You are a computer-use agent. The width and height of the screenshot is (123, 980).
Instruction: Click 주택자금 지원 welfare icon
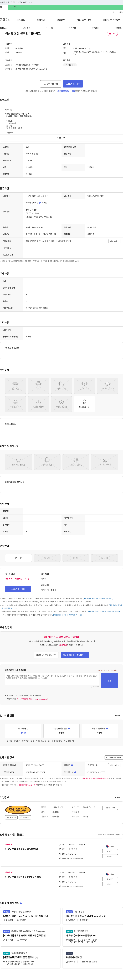pyautogui.click(x=16, y=404)
